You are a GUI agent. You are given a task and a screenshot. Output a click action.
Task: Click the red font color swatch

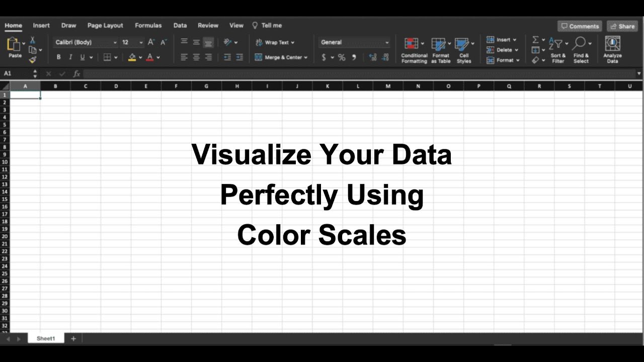coord(149,57)
